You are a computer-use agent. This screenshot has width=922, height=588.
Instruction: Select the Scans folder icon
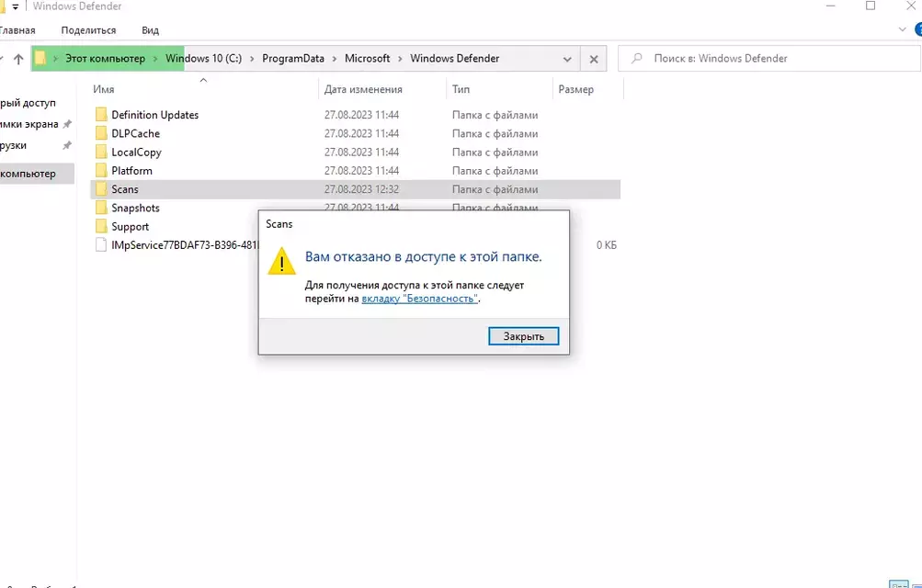tap(101, 189)
